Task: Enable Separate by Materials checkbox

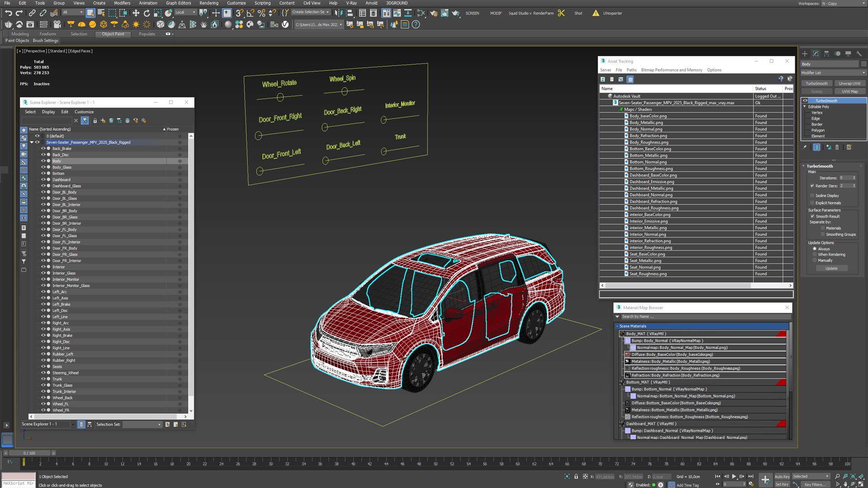Action: pos(823,228)
